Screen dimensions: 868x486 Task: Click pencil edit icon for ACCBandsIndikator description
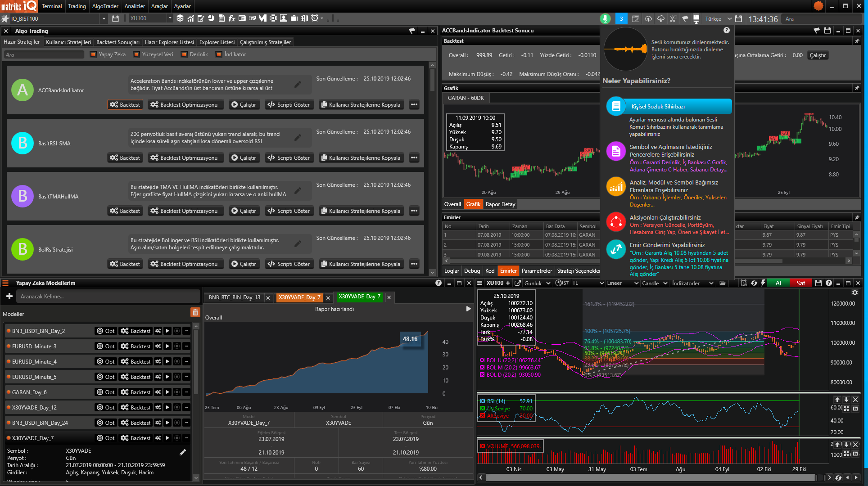coord(298,84)
